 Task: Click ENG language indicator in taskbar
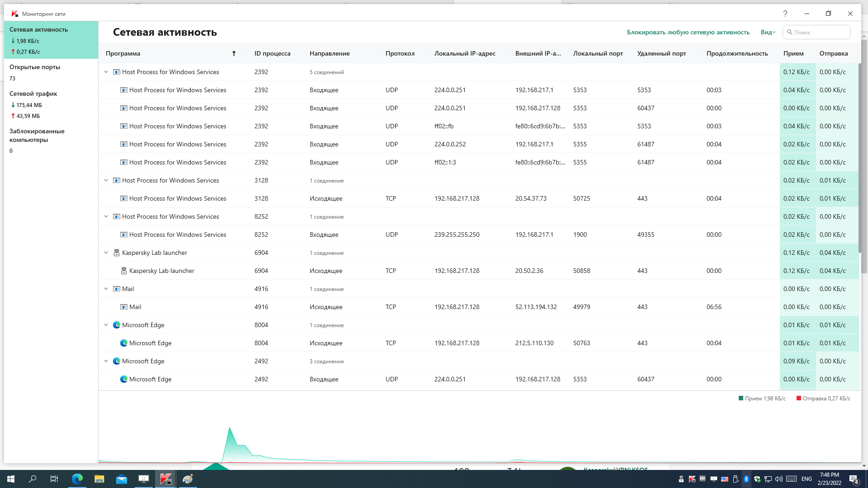[807, 479]
